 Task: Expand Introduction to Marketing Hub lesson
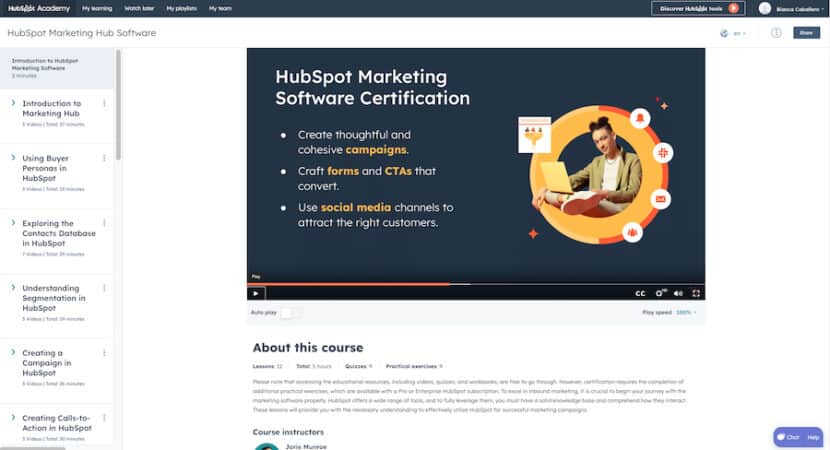[13, 103]
